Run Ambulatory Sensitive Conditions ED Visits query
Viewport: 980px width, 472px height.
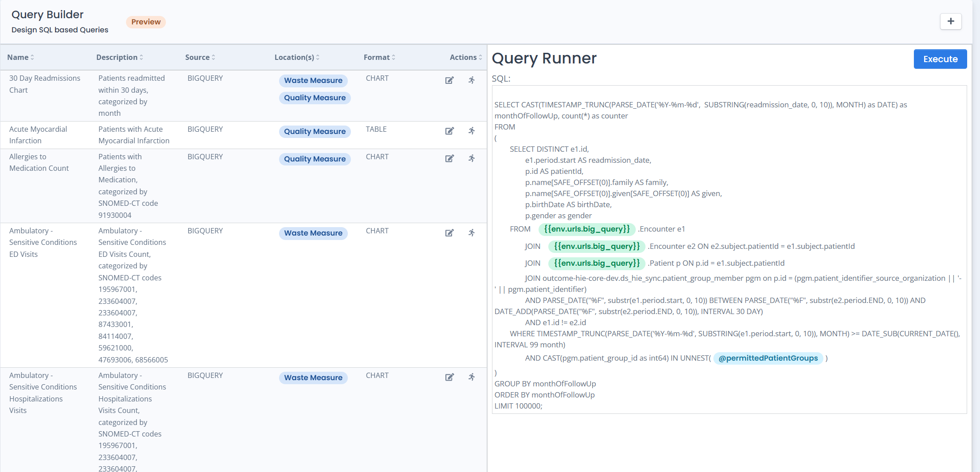[x=472, y=233]
